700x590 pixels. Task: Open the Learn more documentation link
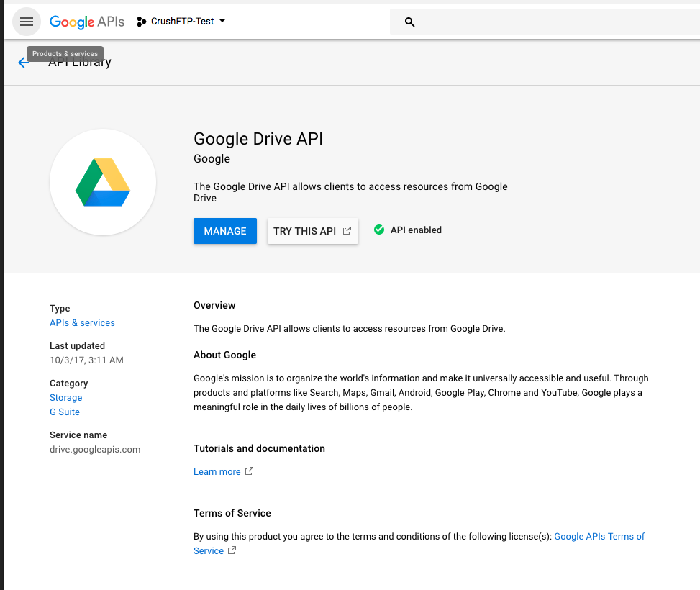217,472
